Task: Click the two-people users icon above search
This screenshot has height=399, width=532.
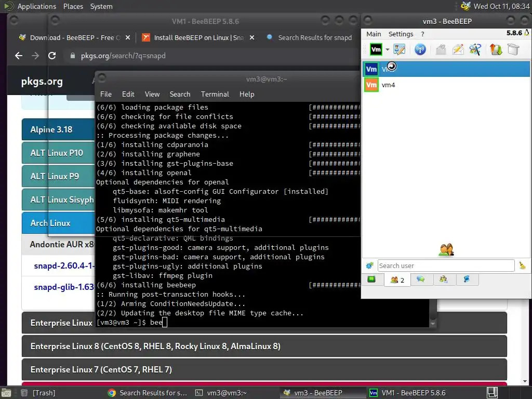Action: [446, 250]
